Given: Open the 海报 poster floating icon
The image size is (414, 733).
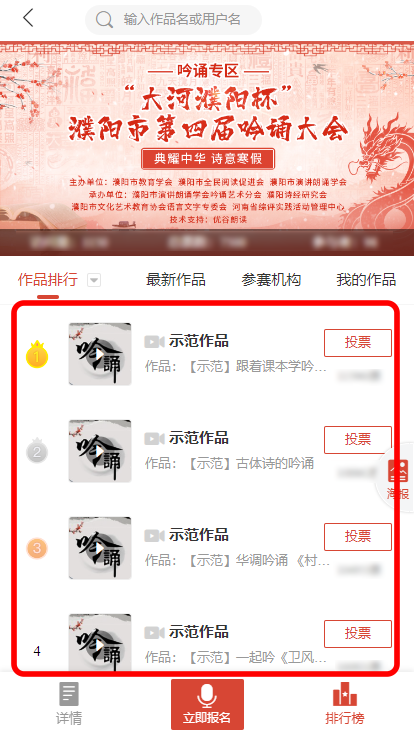Looking at the screenshot, I should pyautogui.click(x=398, y=478).
